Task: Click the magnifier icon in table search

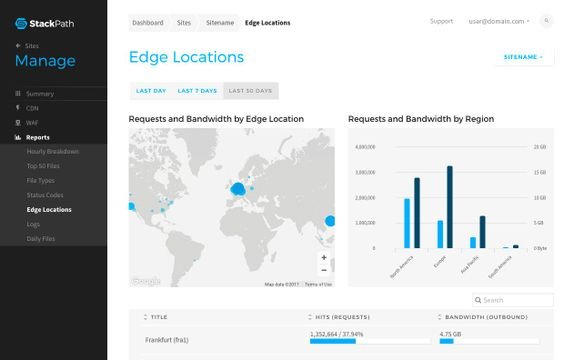Action: [478, 300]
